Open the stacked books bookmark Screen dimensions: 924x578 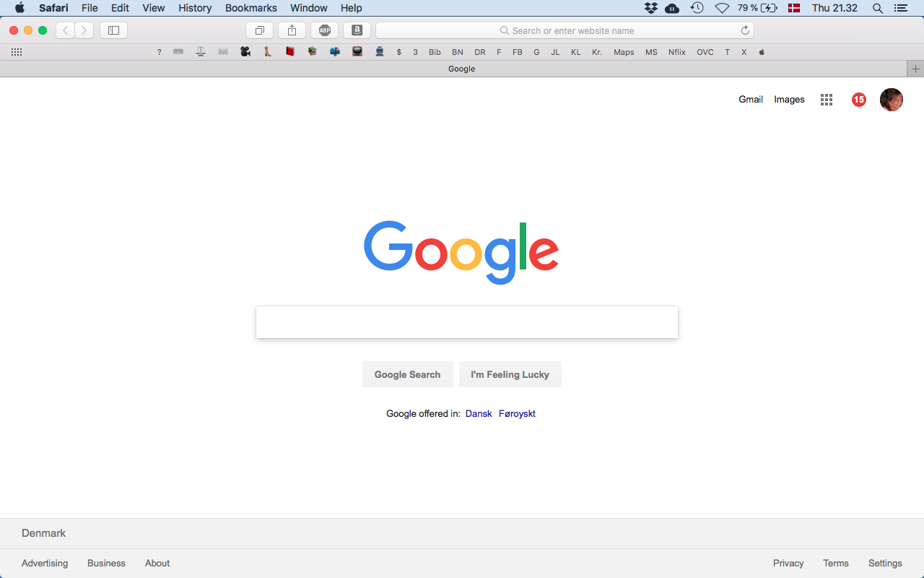(313, 52)
